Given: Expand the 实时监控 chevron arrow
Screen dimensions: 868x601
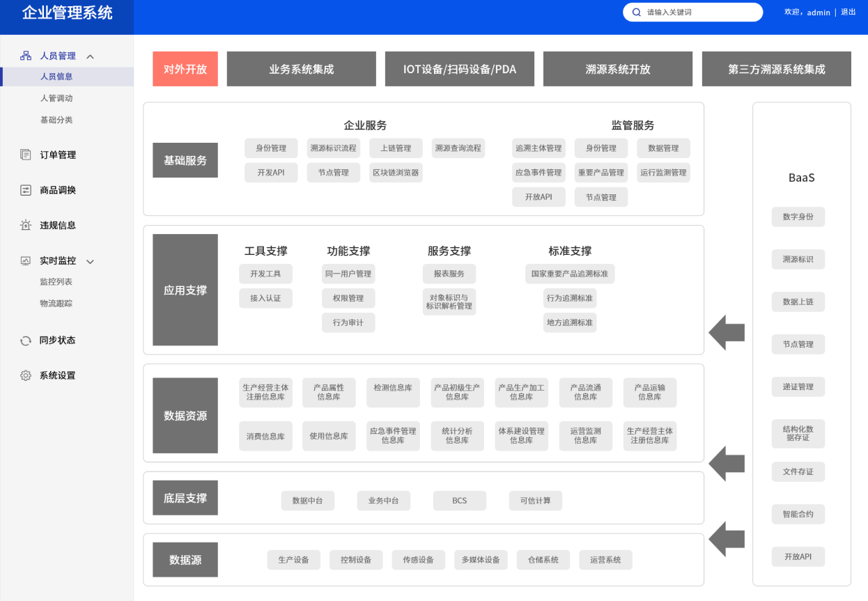Looking at the screenshot, I should pos(90,261).
